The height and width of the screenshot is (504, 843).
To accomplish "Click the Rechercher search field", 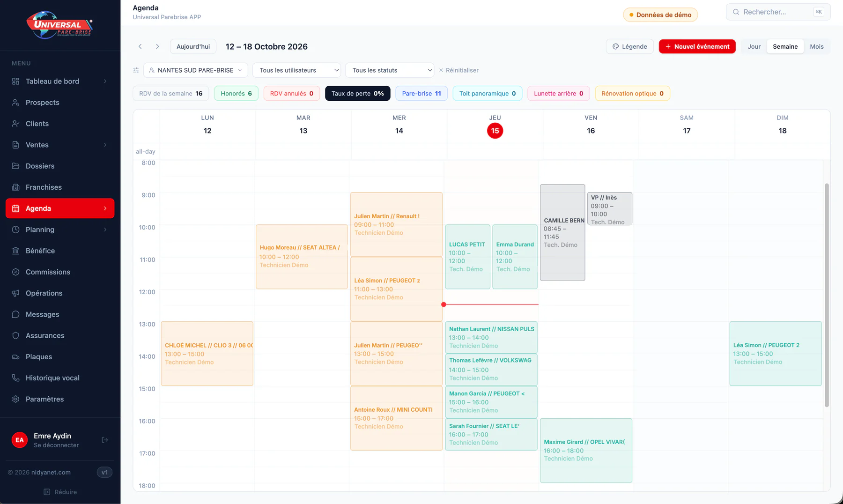I will pos(778,12).
